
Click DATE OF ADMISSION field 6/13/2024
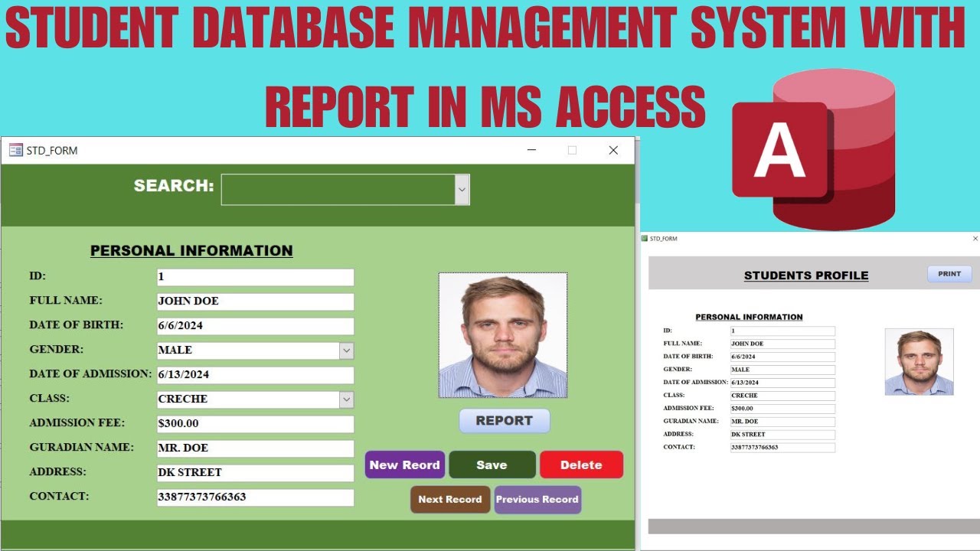point(255,375)
